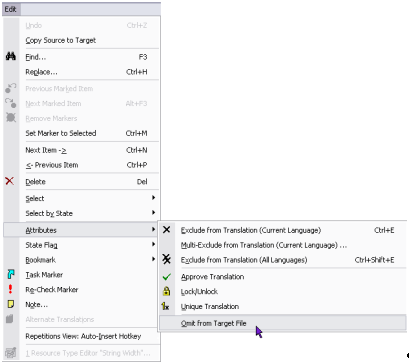409x364 pixels.
Task: Click the green checkmark Approve Translation icon
Action: pos(167,277)
